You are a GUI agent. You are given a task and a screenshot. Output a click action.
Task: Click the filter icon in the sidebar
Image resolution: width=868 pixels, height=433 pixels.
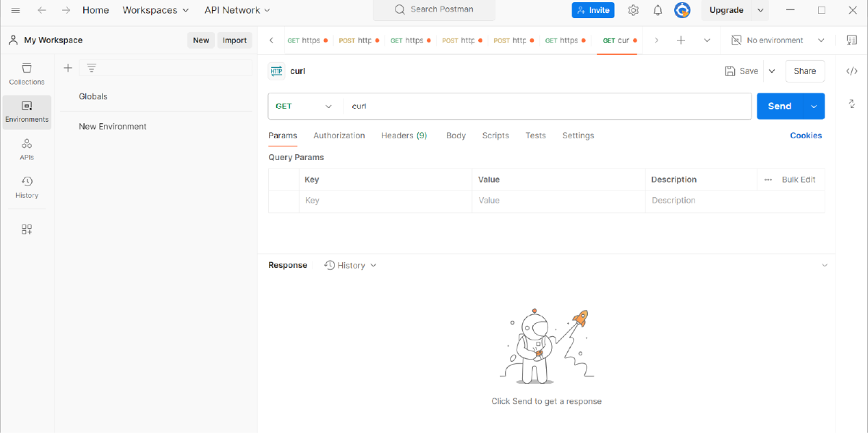[91, 68]
